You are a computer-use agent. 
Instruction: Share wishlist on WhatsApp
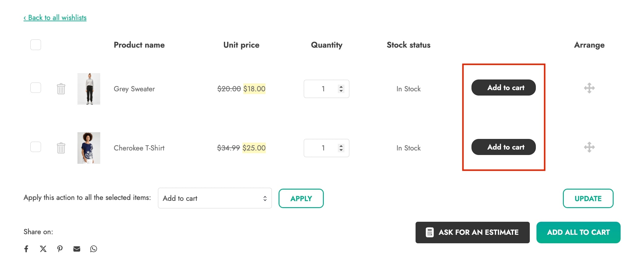94,249
